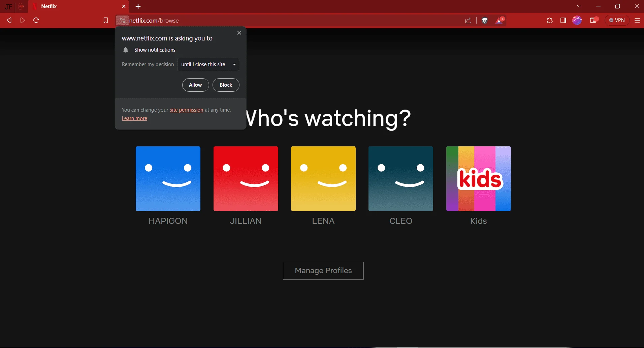
Task: Click the CLEO profile name
Action: (401, 221)
